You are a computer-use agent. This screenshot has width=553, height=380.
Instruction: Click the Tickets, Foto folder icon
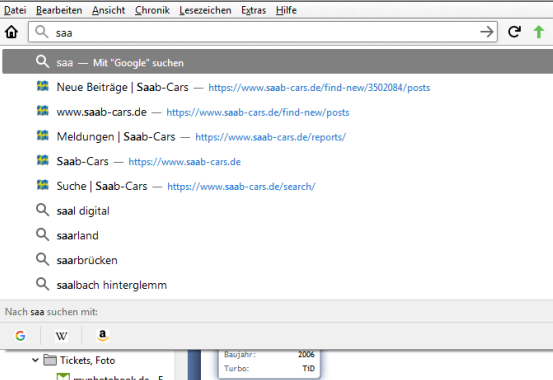50,360
